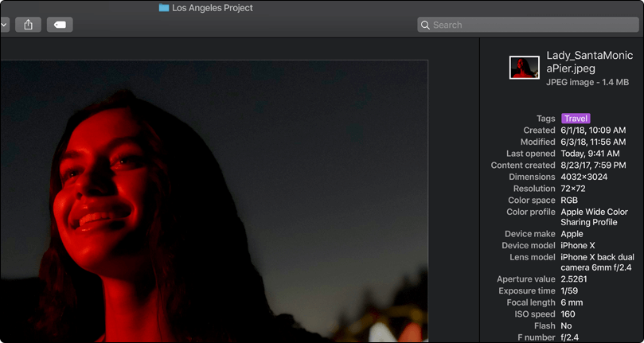
Task: Click the F number value f/2.4
Action: click(570, 337)
